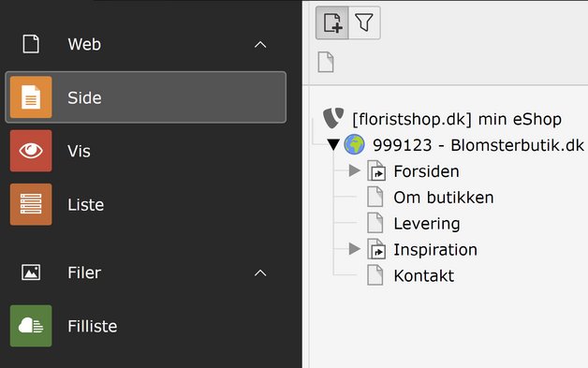Viewport: 588px width, 368px height.
Task: Open the Om butikken page
Action: pos(444,198)
